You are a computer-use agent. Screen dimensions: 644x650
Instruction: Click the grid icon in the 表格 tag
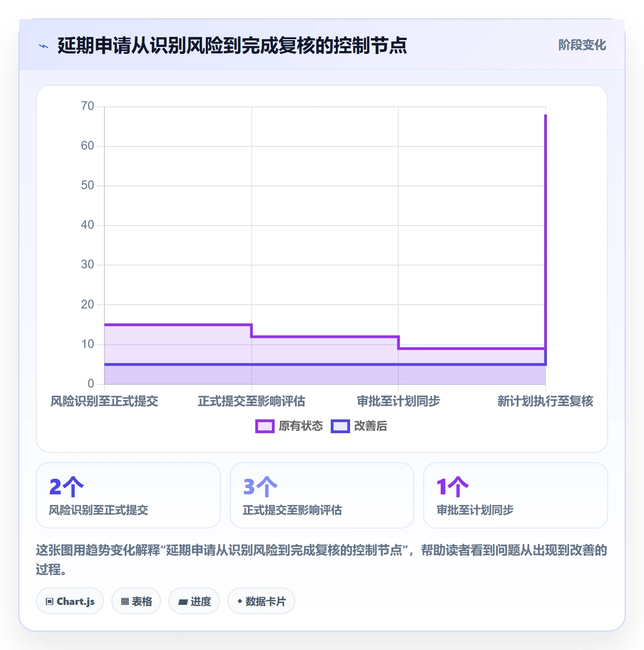point(125,601)
